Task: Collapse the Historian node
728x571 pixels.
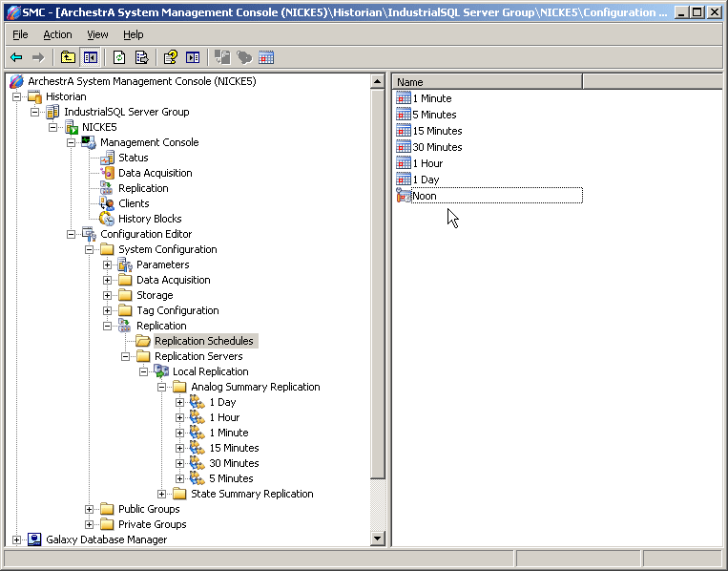Action: pyautogui.click(x=17, y=96)
